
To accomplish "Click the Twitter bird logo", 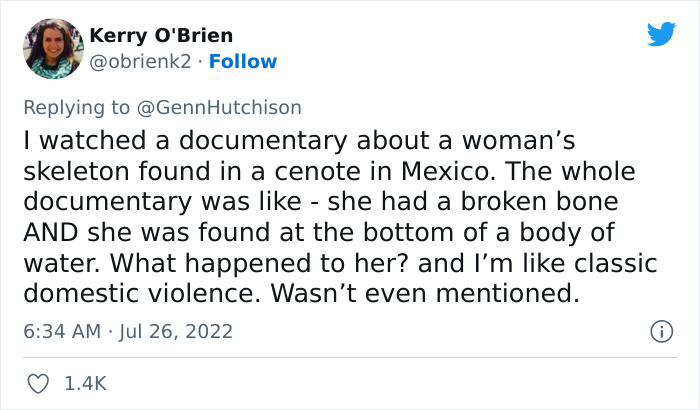I will click(661, 35).
